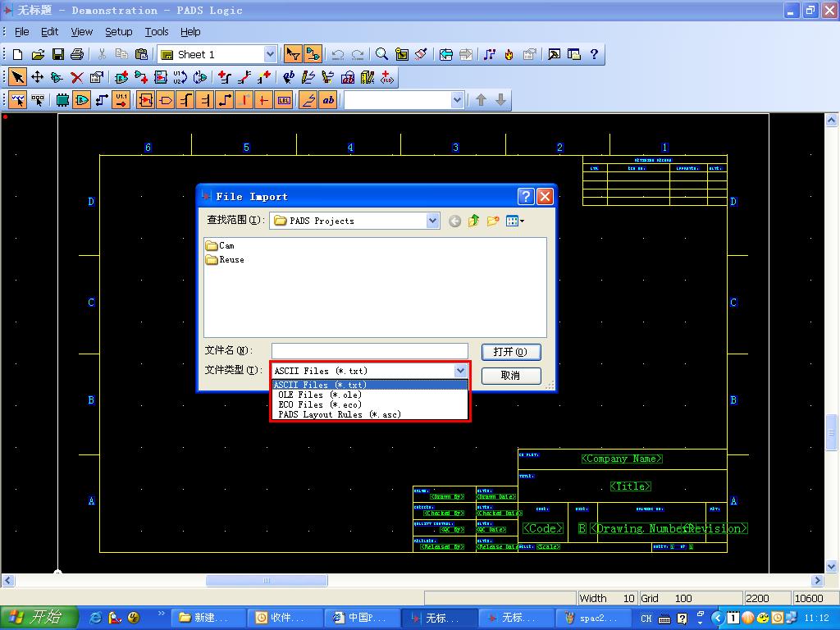Viewport: 840px width, 630px height.
Task: Click the Up One Level folder icon
Action: point(473,221)
